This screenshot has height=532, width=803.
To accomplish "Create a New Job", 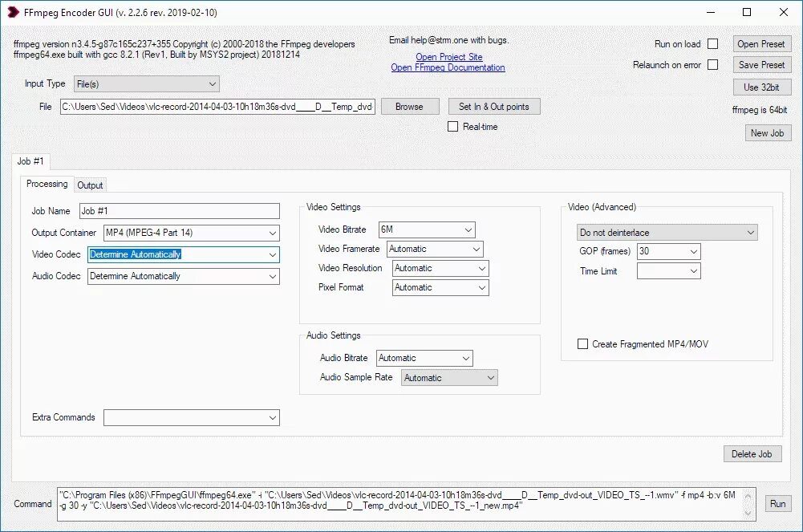I will point(768,133).
